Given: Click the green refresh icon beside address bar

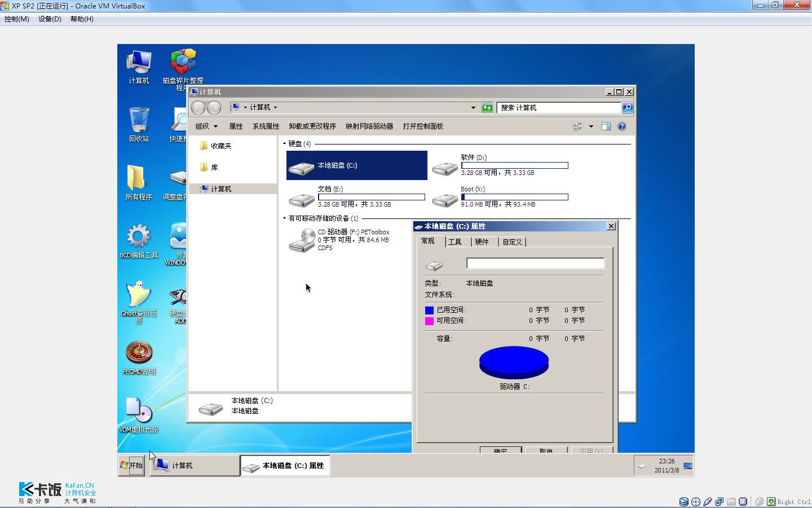Looking at the screenshot, I should click(x=487, y=107).
